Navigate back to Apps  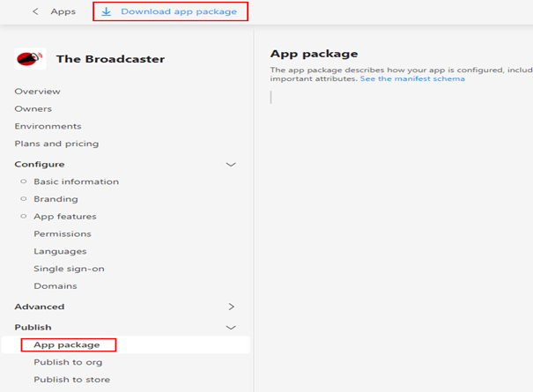pyautogui.click(x=63, y=11)
